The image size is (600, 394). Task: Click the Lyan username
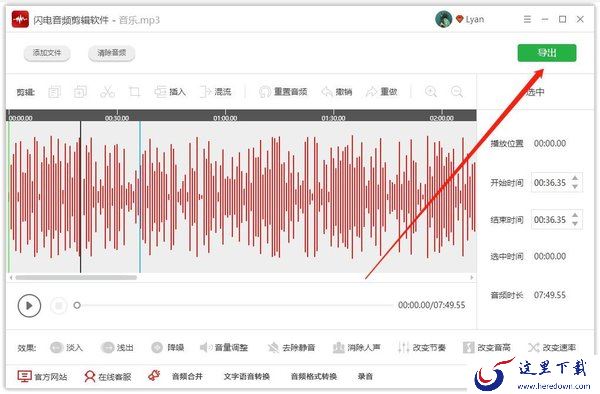[474, 19]
